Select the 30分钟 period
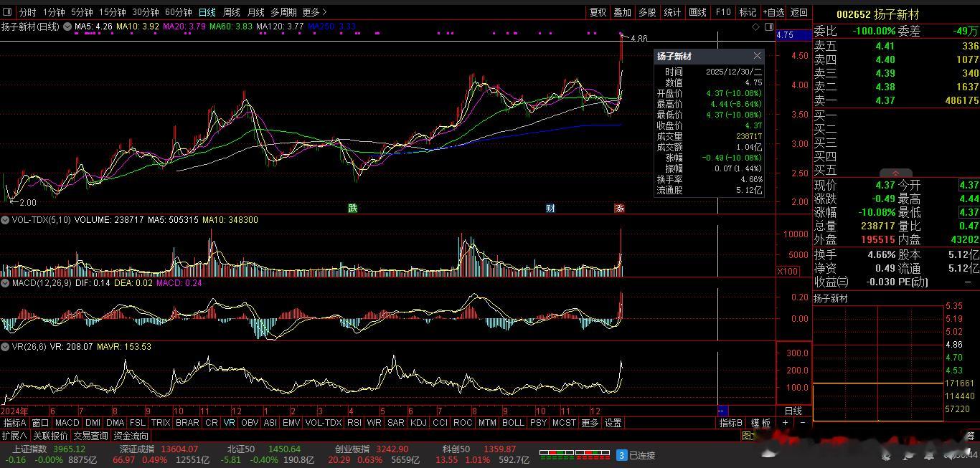The image size is (980, 468). click(146, 12)
